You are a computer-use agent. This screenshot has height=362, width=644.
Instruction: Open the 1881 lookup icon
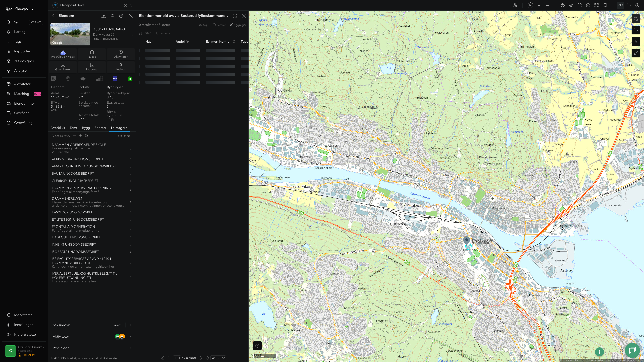tap(104, 16)
